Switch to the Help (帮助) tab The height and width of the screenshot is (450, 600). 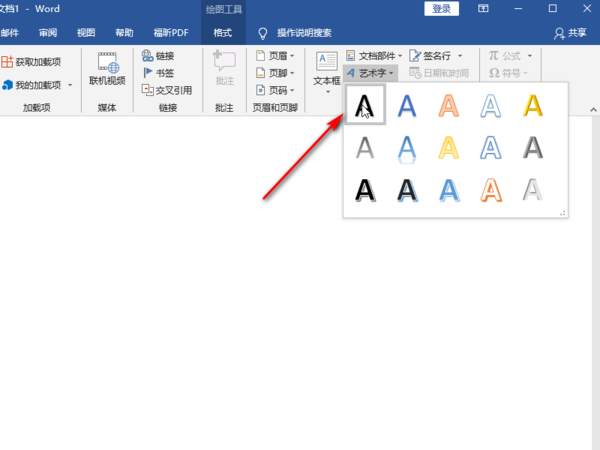tap(124, 33)
